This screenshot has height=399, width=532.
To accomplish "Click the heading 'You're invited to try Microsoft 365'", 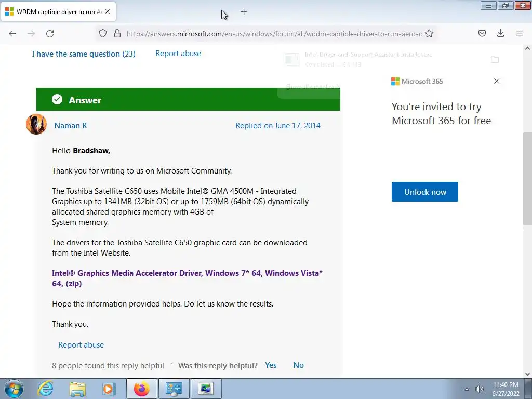I will [x=442, y=114].
